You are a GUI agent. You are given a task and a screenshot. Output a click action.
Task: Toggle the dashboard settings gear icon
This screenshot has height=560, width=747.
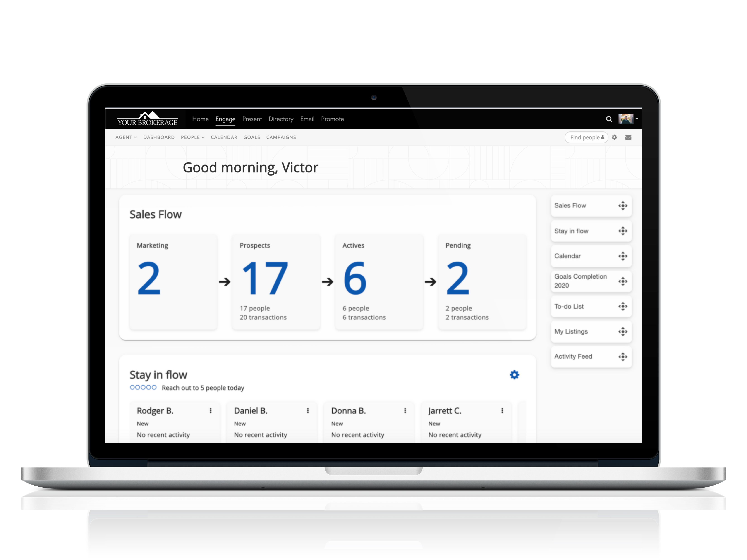coord(615,137)
